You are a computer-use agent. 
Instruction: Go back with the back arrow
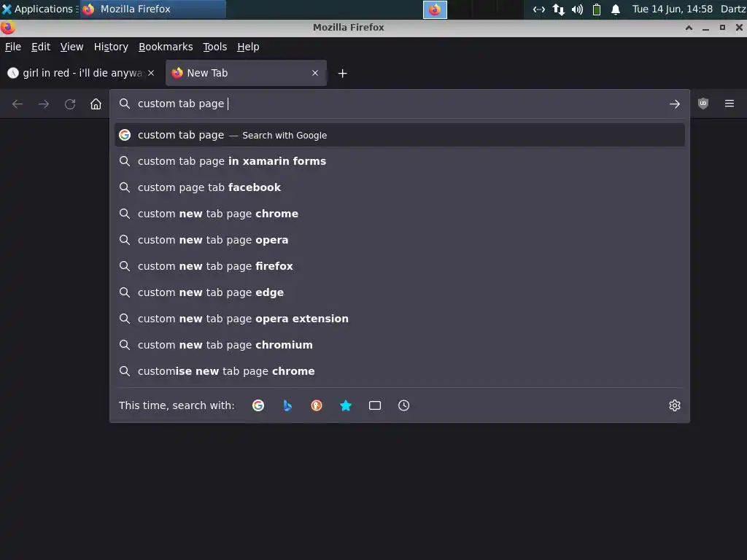click(x=18, y=104)
